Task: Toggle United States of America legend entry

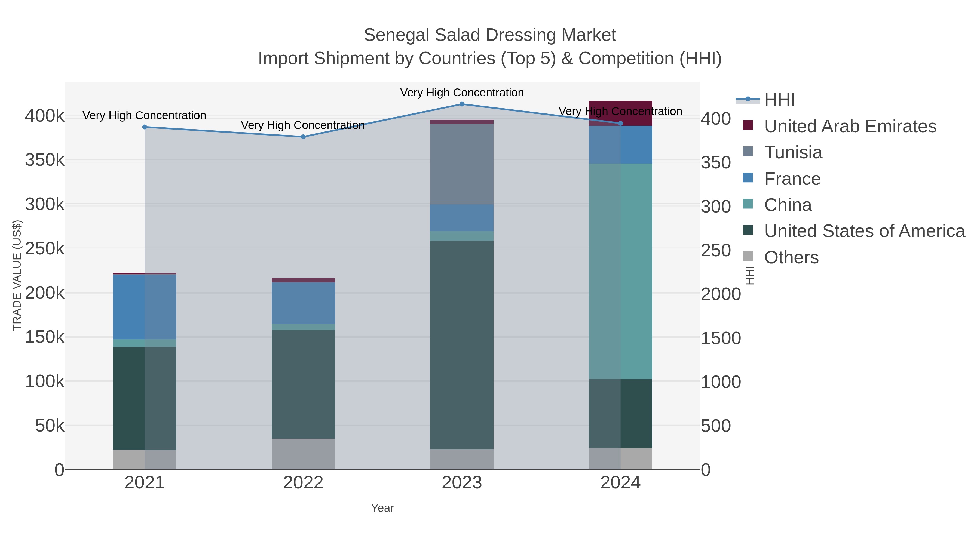Action: pyautogui.click(x=854, y=231)
